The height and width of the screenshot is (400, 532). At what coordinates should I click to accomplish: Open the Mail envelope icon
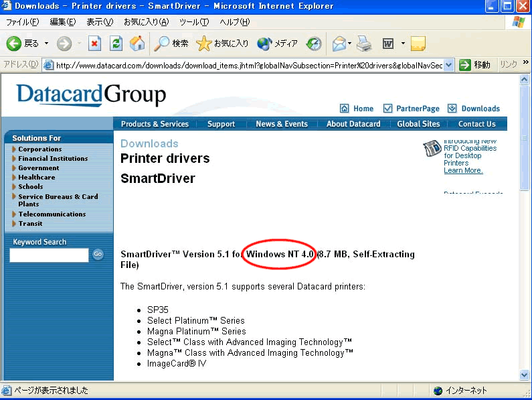pos(340,44)
